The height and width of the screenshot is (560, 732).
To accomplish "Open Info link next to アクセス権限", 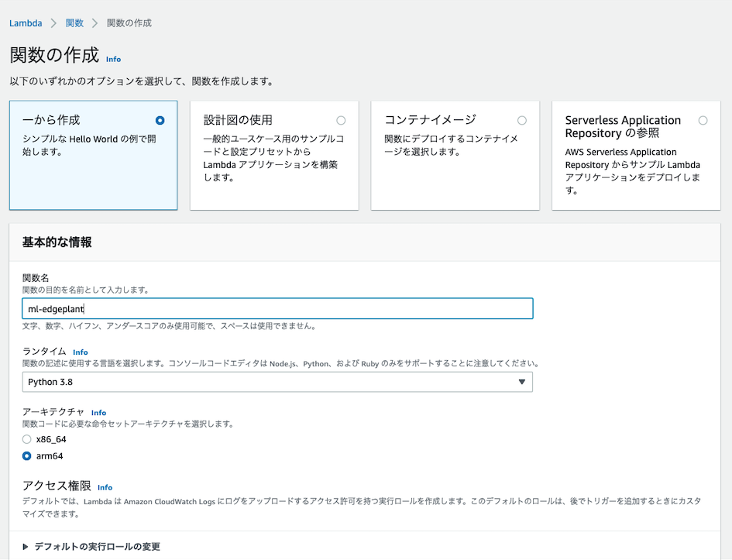I will (105, 487).
